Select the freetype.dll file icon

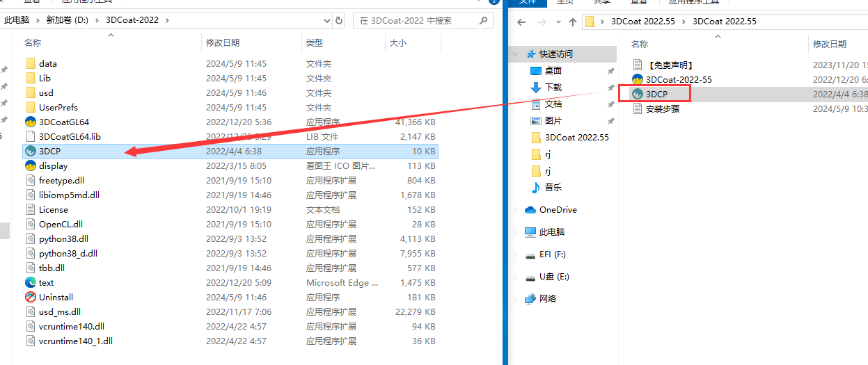point(30,180)
